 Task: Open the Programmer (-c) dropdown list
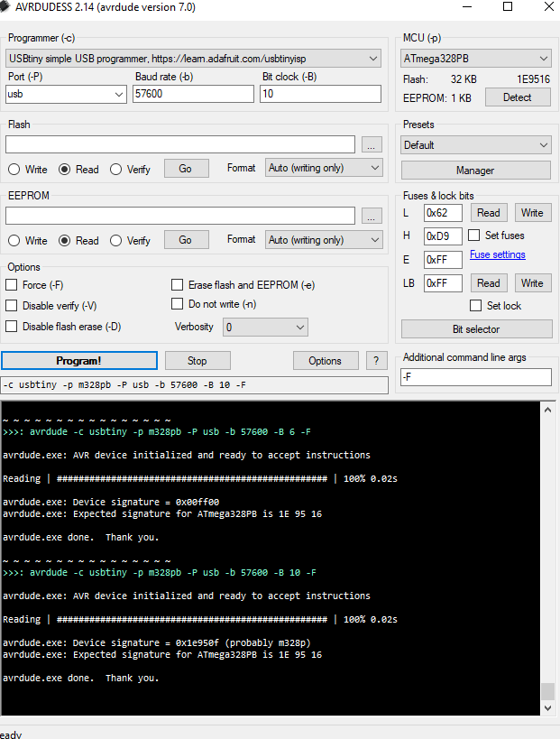[x=193, y=59]
